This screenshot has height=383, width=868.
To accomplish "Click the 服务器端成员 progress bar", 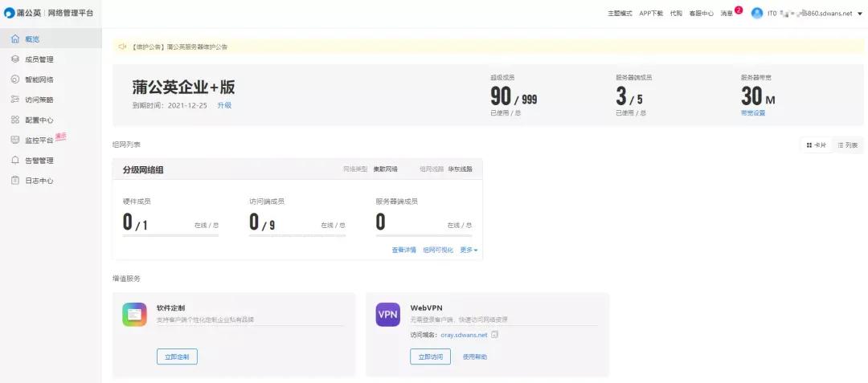I will pos(424,236).
